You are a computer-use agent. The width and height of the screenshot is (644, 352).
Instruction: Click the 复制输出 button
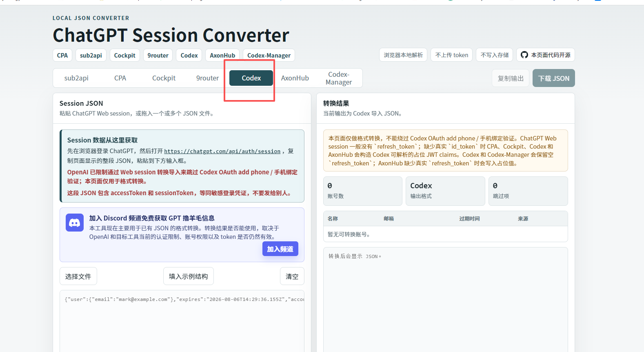click(x=511, y=78)
